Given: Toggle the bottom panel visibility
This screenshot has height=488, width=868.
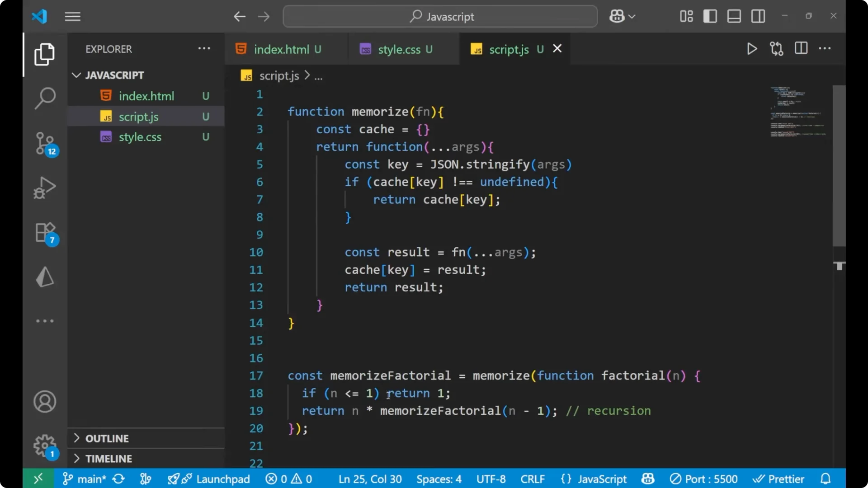Looking at the screenshot, I should pos(734,16).
